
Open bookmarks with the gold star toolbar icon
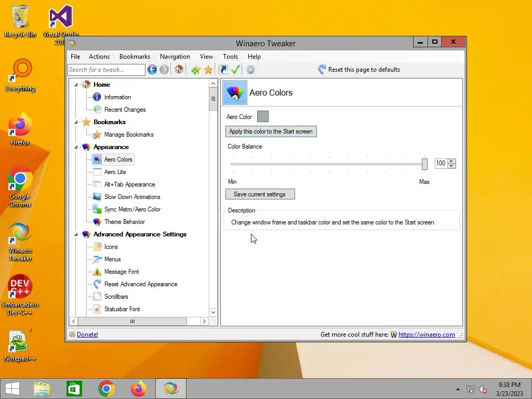208,70
